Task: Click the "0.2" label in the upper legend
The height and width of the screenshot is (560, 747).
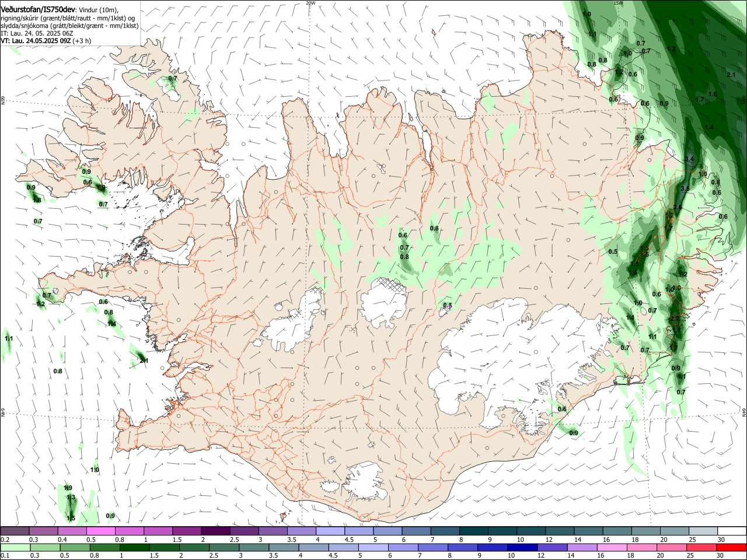Action: 5,540
